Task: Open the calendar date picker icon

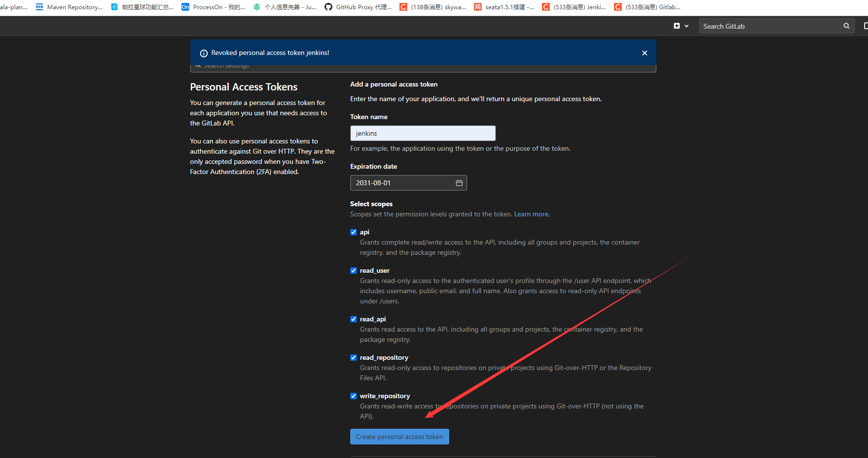Action: [459, 183]
